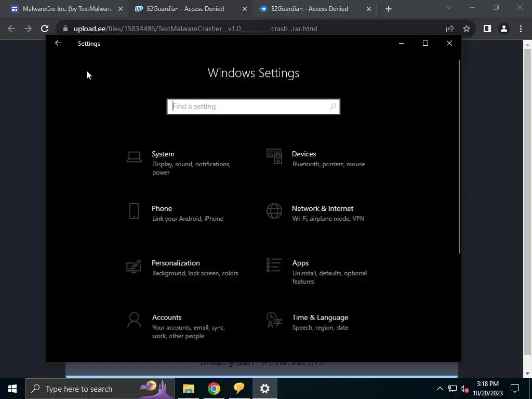This screenshot has height=399, width=532.
Task: Click the Find a setting search box
Action: [x=254, y=107]
